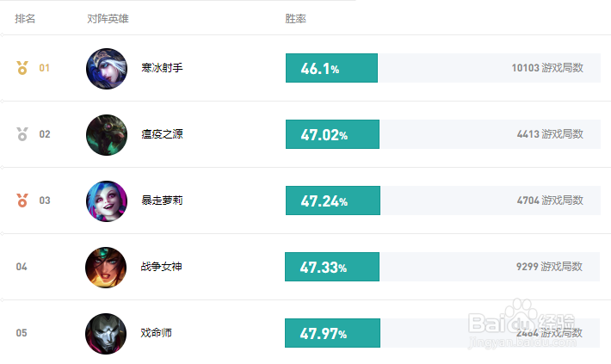
Task: Open the 瘟疫之源 hero name link
Action: (x=162, y=134)
